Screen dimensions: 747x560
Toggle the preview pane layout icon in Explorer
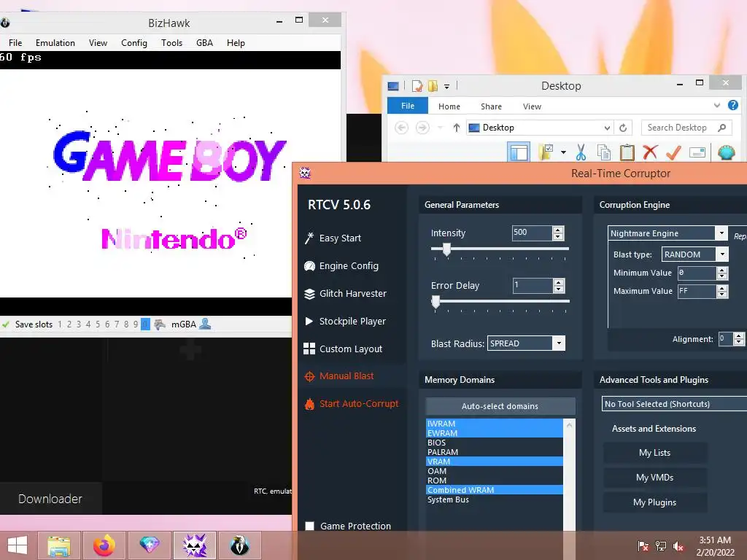(x=519, y=152)
